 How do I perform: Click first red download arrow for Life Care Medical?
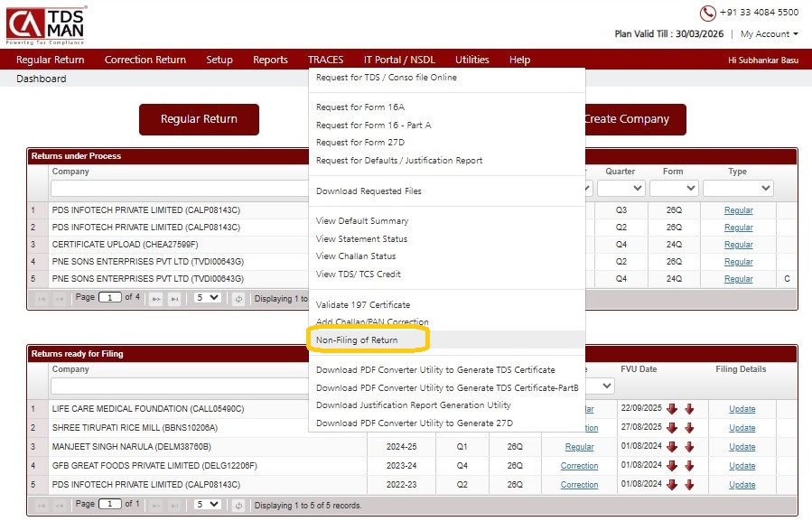672,409
